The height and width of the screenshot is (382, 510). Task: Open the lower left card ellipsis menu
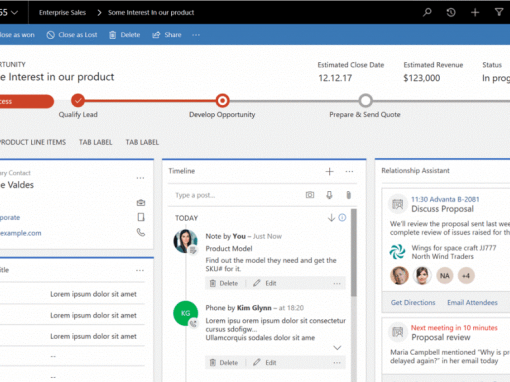pyautogui.click(x=140, y=270)
